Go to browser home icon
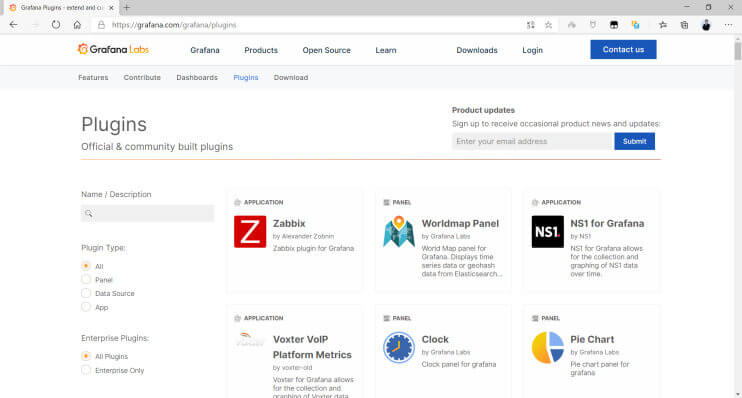Screen dimensions: 742x398 click(x=77, y=25)
